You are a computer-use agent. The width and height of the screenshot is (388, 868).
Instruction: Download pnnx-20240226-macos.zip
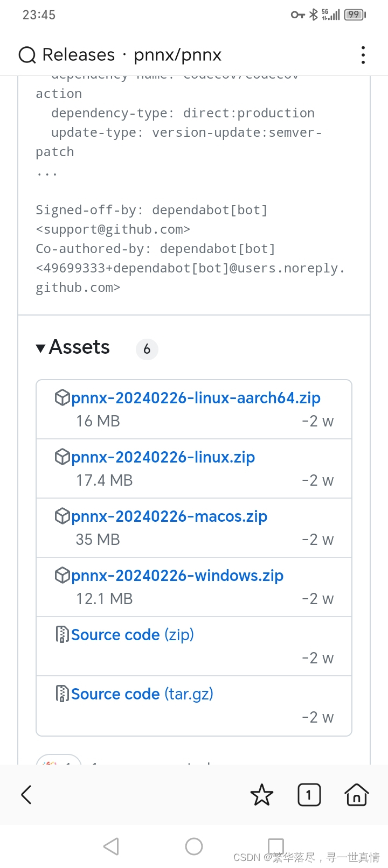(x=169, y=516)
